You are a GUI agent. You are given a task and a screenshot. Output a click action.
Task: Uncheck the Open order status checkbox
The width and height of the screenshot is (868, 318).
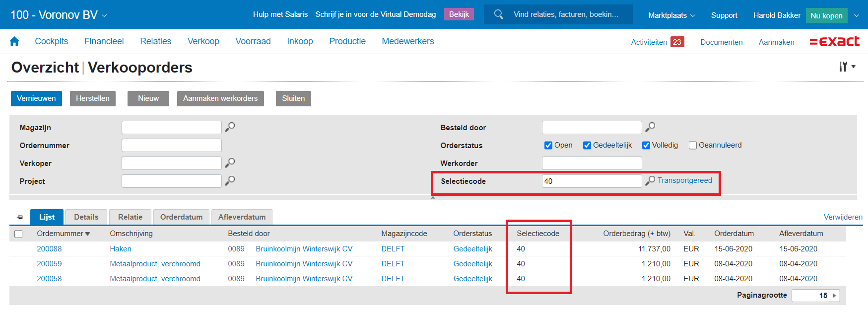[548, 145]
